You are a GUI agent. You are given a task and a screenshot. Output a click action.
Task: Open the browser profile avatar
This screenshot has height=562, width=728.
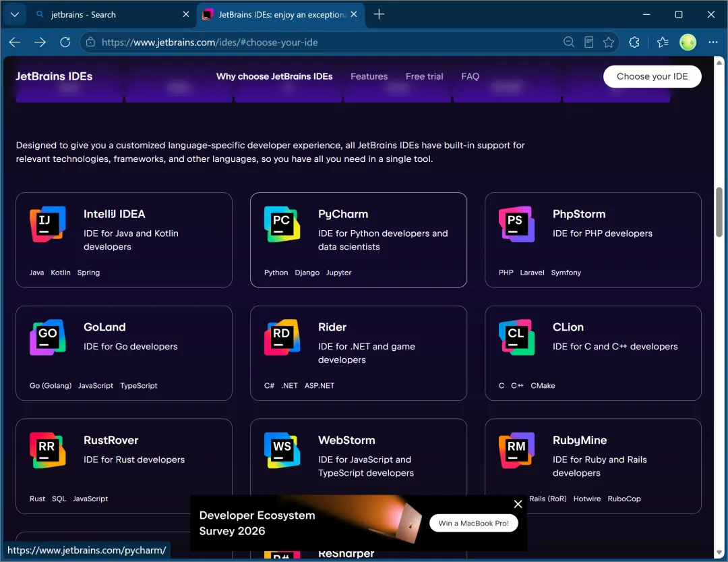click(x=688, y=43)
